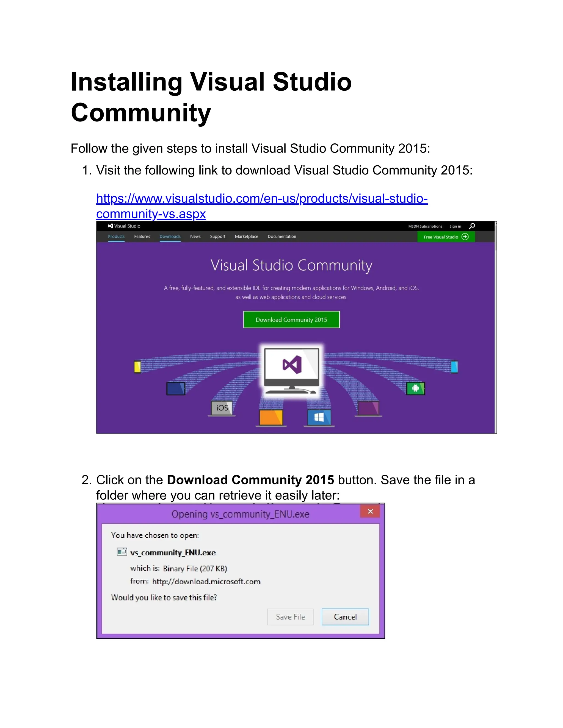Click the Visual Studio Community page heading

click(291, 266)
